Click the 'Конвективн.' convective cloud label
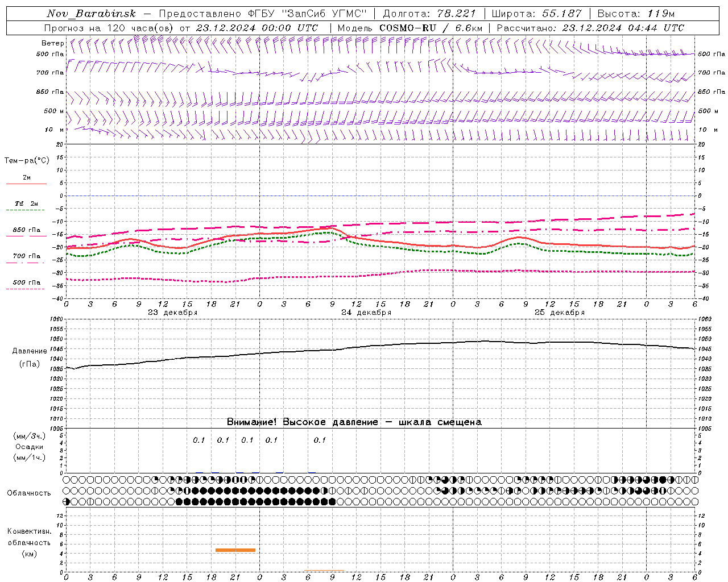The image size is (728, 582). click(x=29, y=531)
